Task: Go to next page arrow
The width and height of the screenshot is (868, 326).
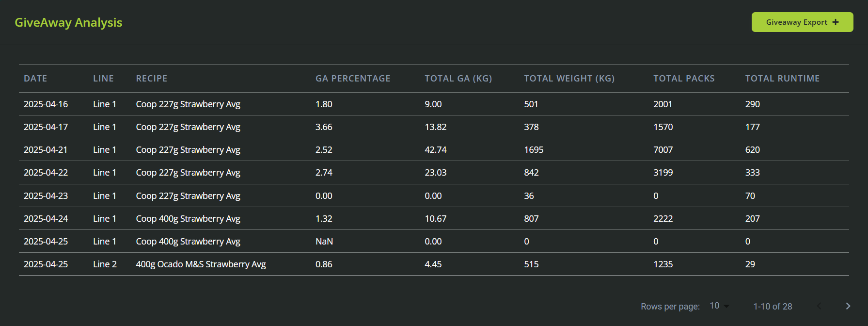Action: (x=848, y=306)
